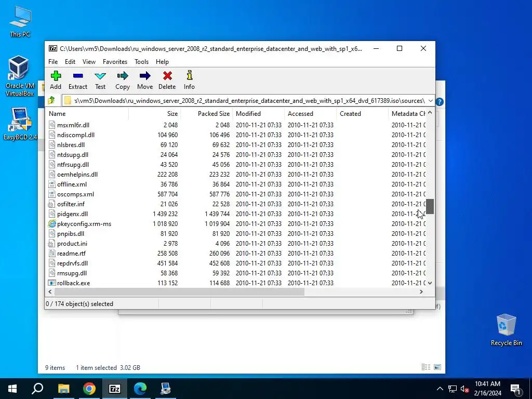Click the scroll down arrow of file list
532x399 pixels.
pos(430,283)
